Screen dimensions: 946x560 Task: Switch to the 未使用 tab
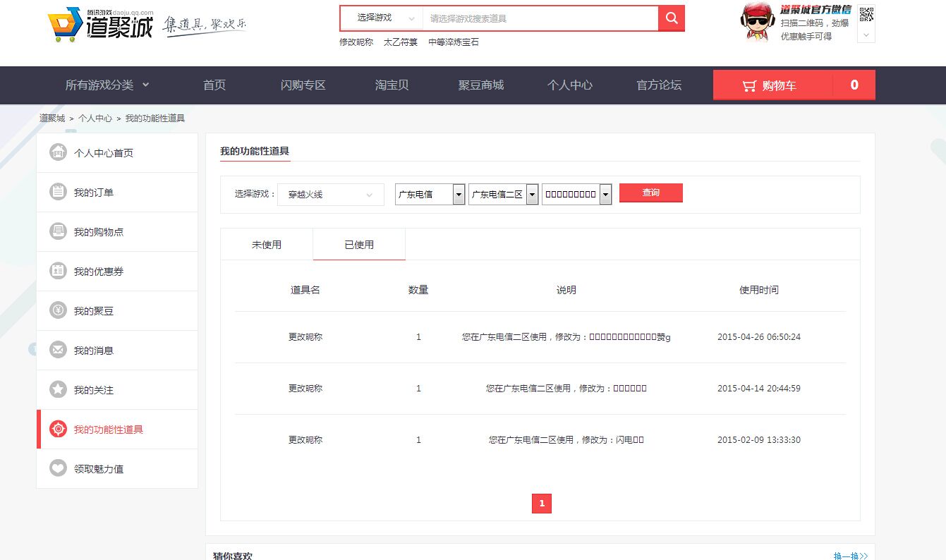(267, 245)
